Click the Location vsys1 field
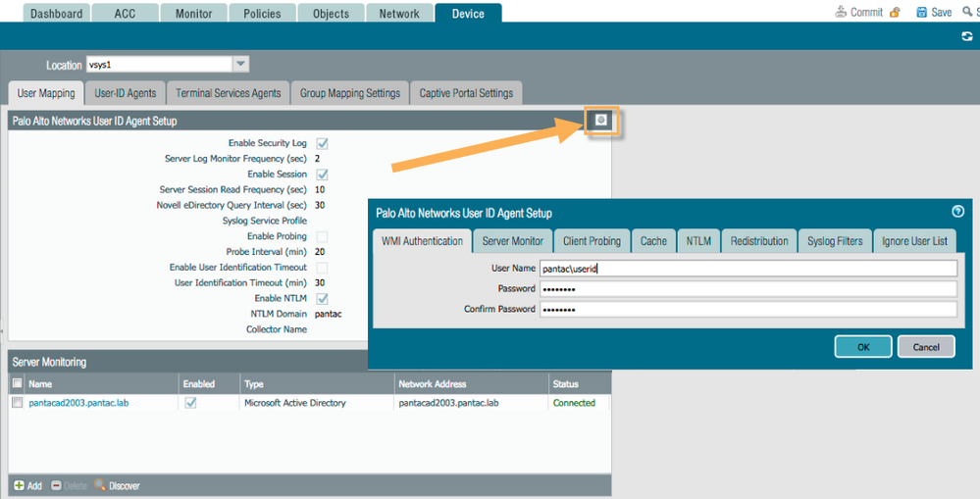The height and width of the screenshot is (499, 980). [159, 65]
